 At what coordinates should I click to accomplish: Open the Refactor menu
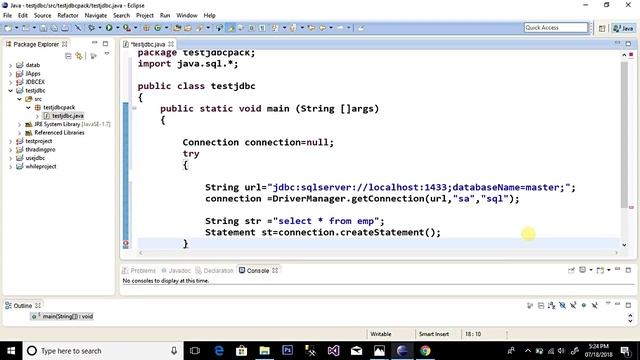[x=68, y=16]
